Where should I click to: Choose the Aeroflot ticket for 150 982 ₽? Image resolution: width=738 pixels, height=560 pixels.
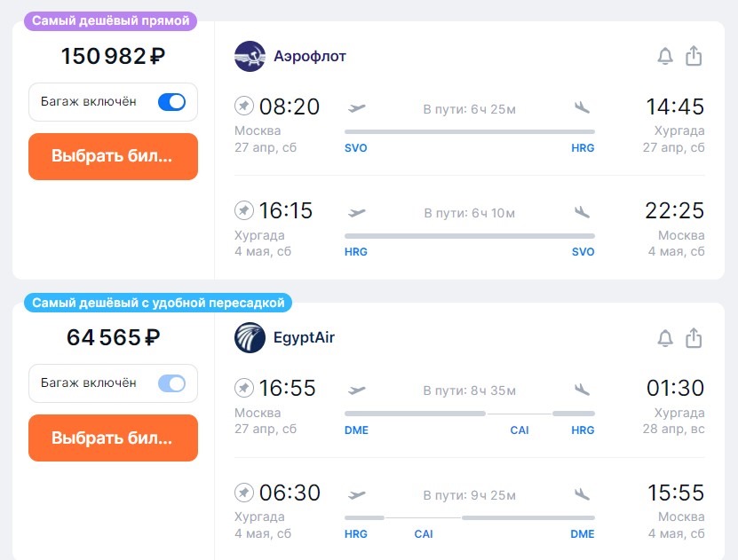(x=113, y=156)
